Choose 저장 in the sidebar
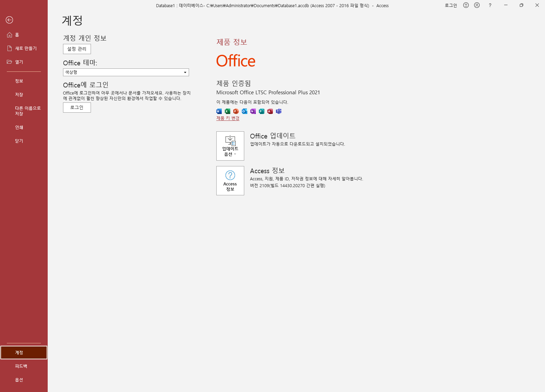 (24, 95)
